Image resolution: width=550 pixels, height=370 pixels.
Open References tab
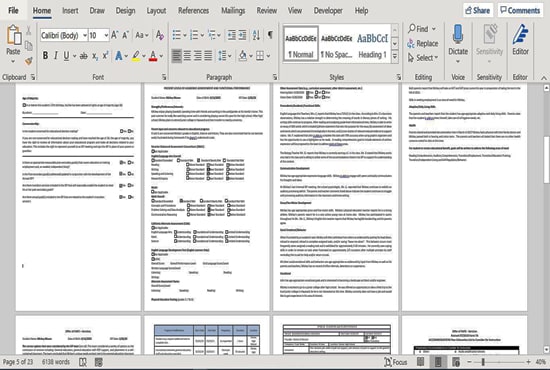coord(193,11)
